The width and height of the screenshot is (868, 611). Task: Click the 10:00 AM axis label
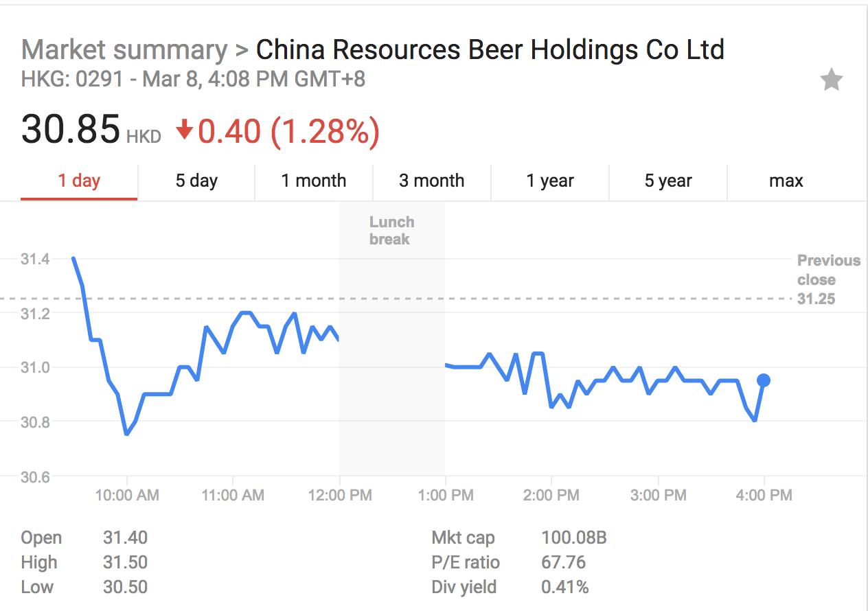[128, 495]
